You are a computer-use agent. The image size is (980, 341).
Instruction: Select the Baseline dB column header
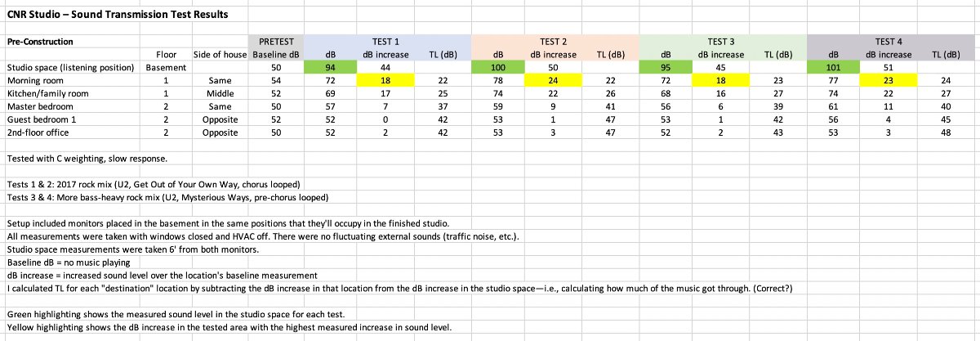tap(276, 54)
